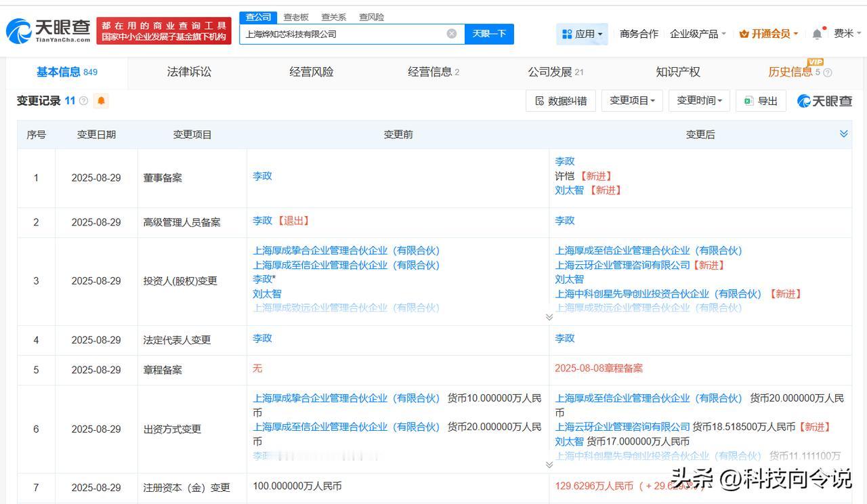Screen dimensions: 867x504
Task: Select the 基本信息 tab
Action: [x=66, y=72]
